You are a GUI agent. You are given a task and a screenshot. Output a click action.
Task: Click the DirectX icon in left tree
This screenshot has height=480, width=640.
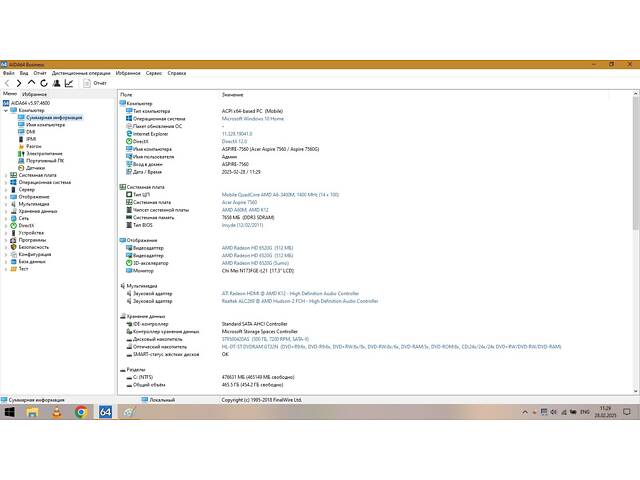pos(13,226)
